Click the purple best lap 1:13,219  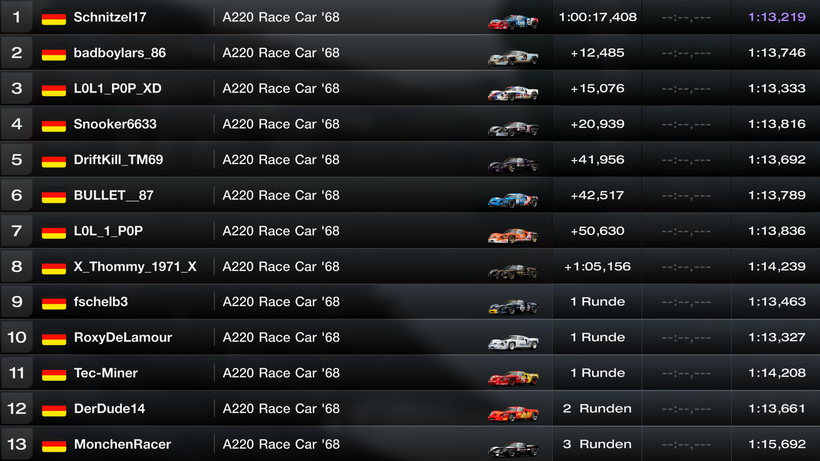click(x=777, y=17)
